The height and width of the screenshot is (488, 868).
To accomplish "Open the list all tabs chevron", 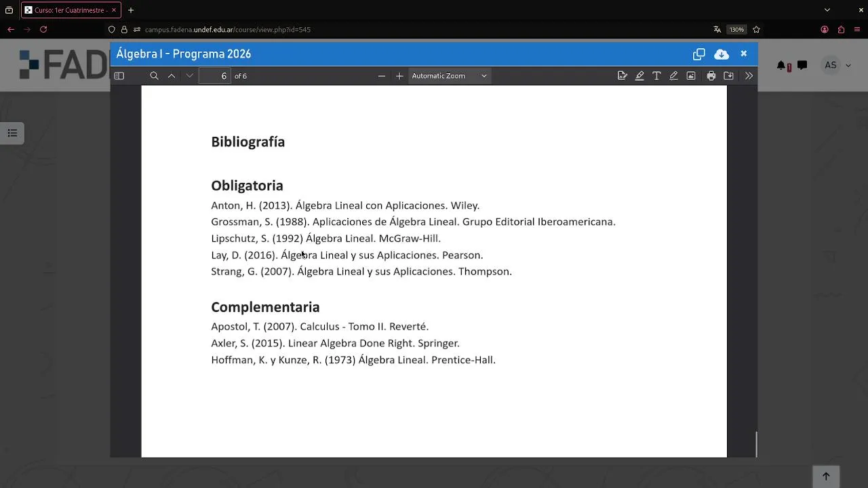I will point(827,10).
